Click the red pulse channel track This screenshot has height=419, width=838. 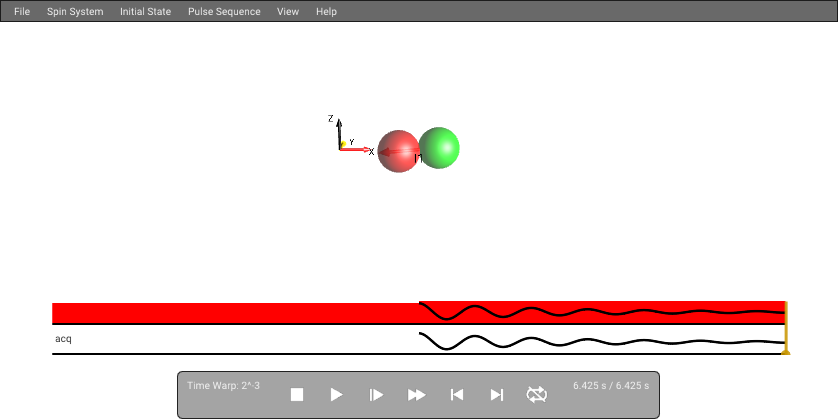point(418,313)
